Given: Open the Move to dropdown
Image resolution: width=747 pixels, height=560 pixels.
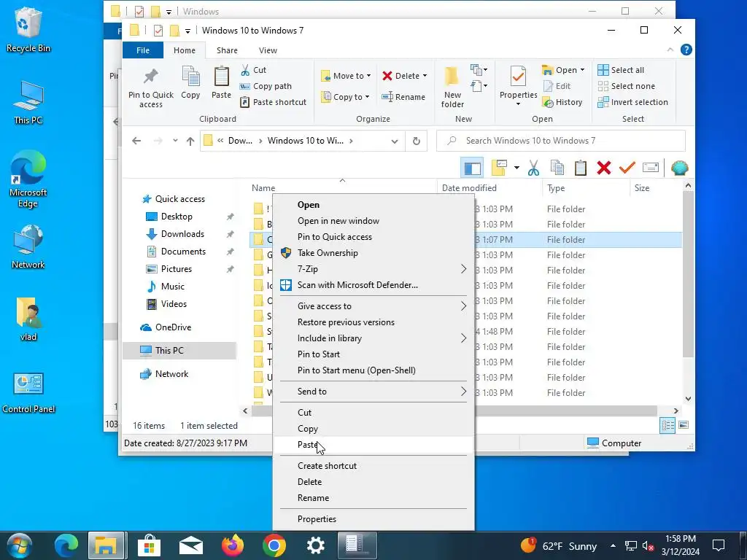Looking at the screenshot, I should pos(347,76).
